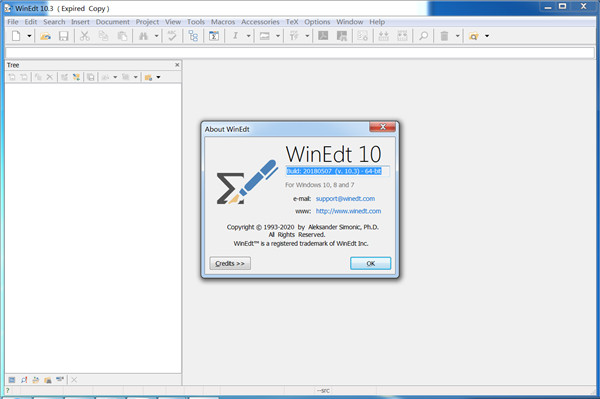Click the Spell Check ABC icon

pos(172,36)
